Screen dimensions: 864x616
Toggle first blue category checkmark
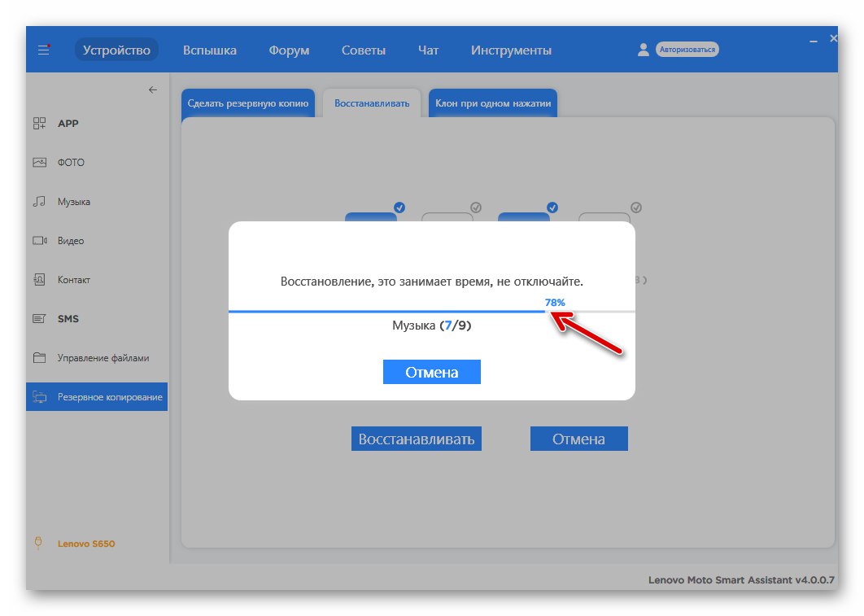[x=399, y=208]
